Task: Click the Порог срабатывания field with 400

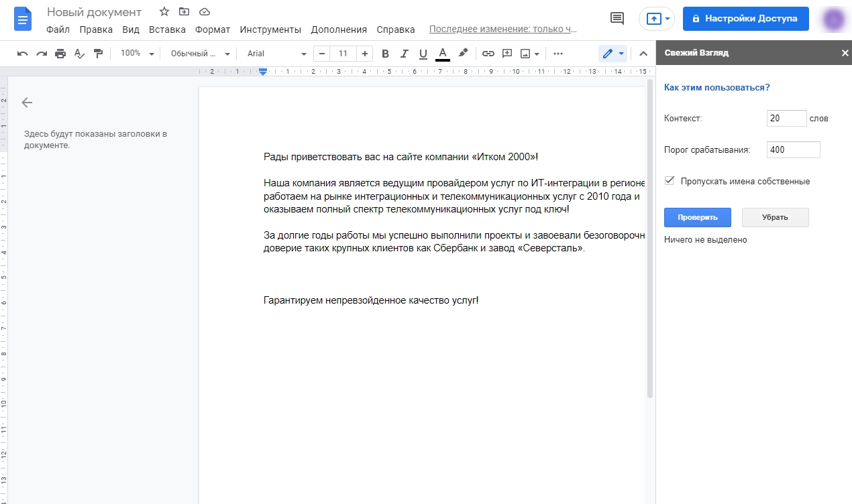Action: pos(793,149)
